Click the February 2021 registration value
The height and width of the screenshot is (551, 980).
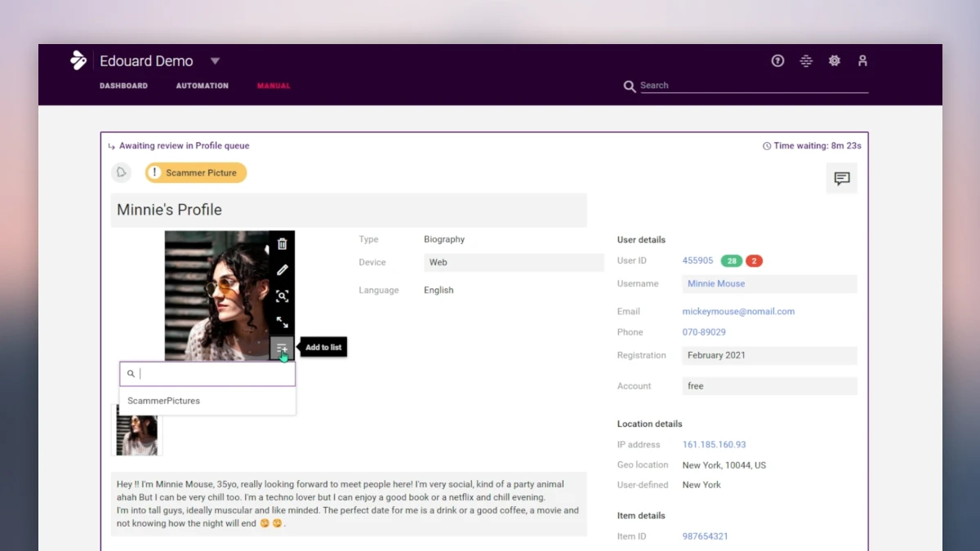point(769,355)
